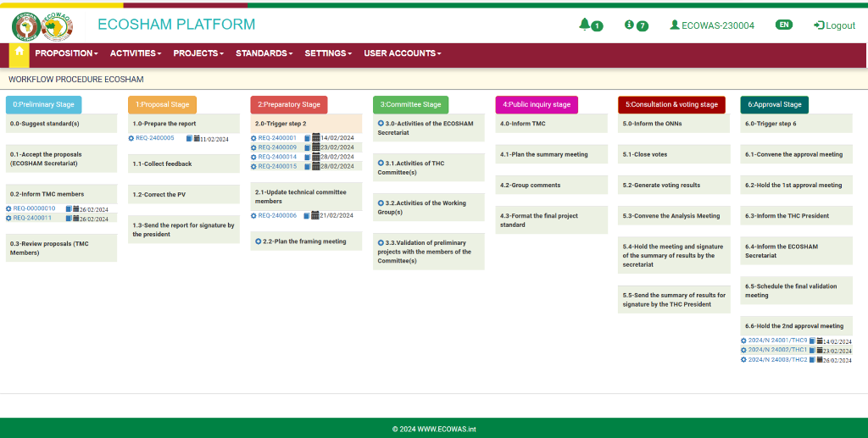Click blue book icon on 2024/N 24001/THC9 row
The width and height of the screenshot is (868, 438).
pyautogui.click(x=812, y=341)
